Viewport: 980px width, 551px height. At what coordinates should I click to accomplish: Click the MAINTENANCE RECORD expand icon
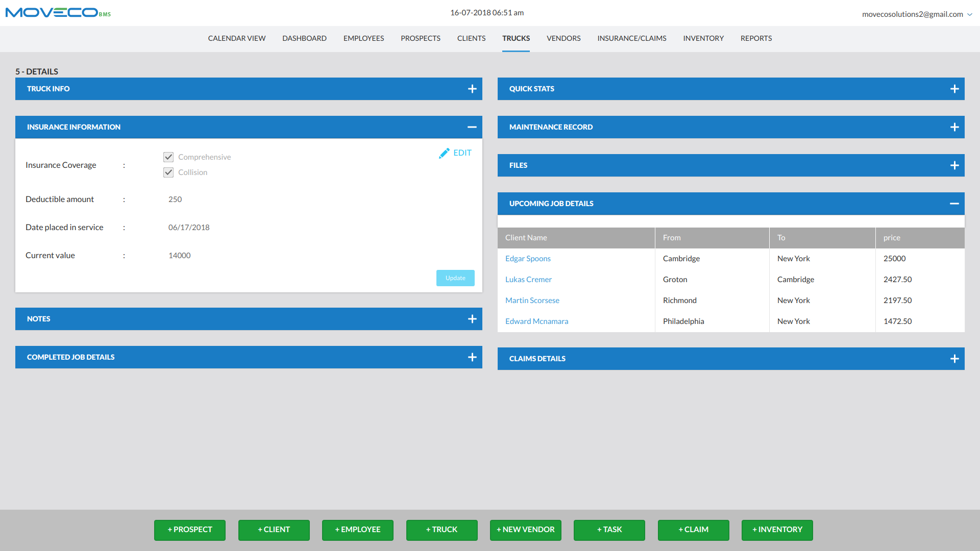[954, 127]
